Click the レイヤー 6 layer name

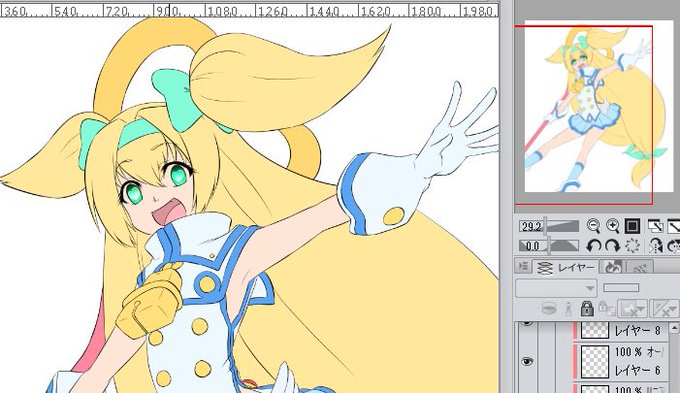click(x=638, y=370)
